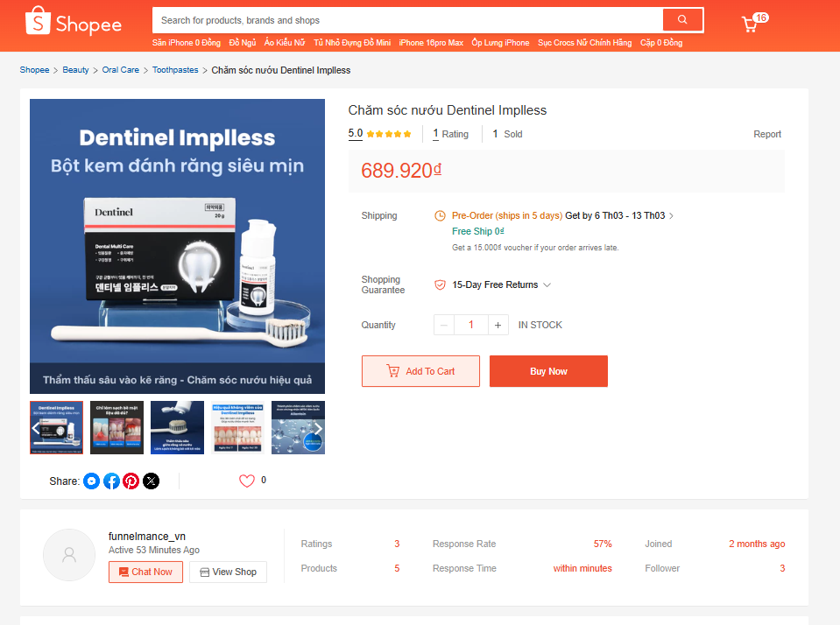Click the search magnifier button
The height and width of the screenshot is (625, 840).
click(x=682, y=20)
